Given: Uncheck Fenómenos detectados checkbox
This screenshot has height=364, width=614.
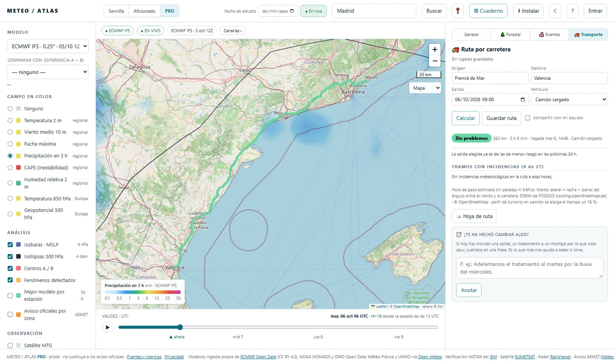Looking at the screenshot, I should (10, 280).
